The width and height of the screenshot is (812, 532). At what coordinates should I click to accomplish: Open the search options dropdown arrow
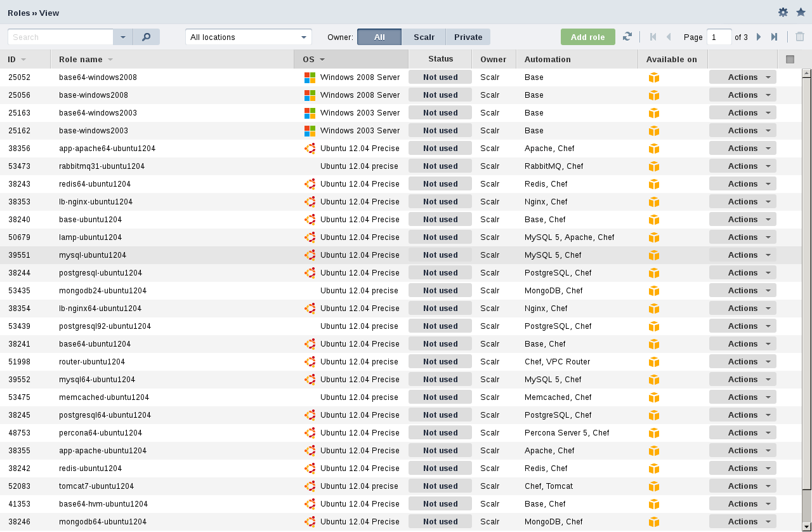[x=123, y=37]
